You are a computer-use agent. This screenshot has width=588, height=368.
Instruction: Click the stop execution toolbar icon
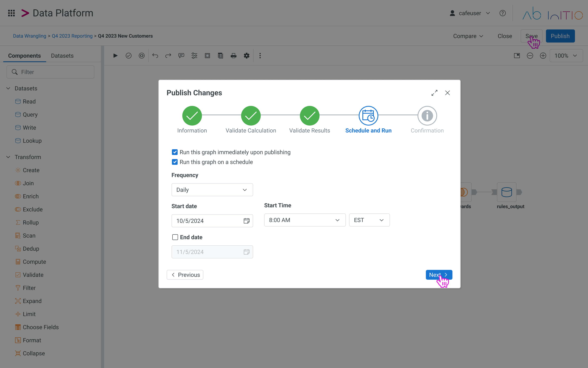[x=142, y=56]
